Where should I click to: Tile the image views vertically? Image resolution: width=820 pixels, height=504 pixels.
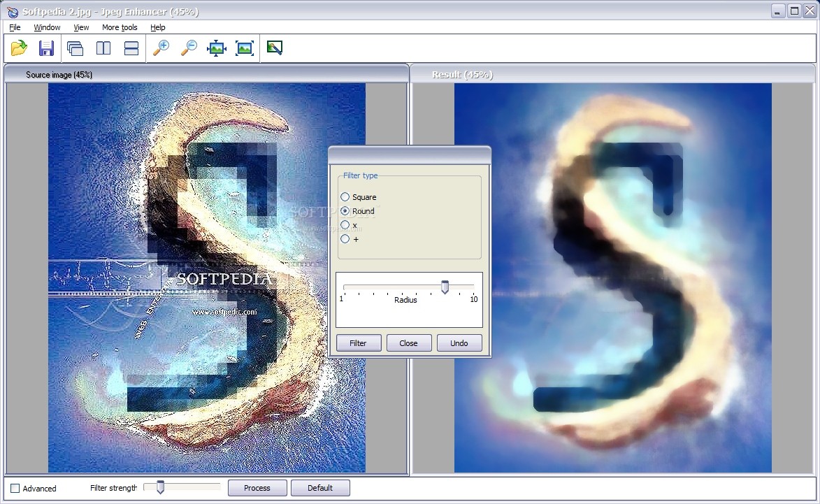103,48
